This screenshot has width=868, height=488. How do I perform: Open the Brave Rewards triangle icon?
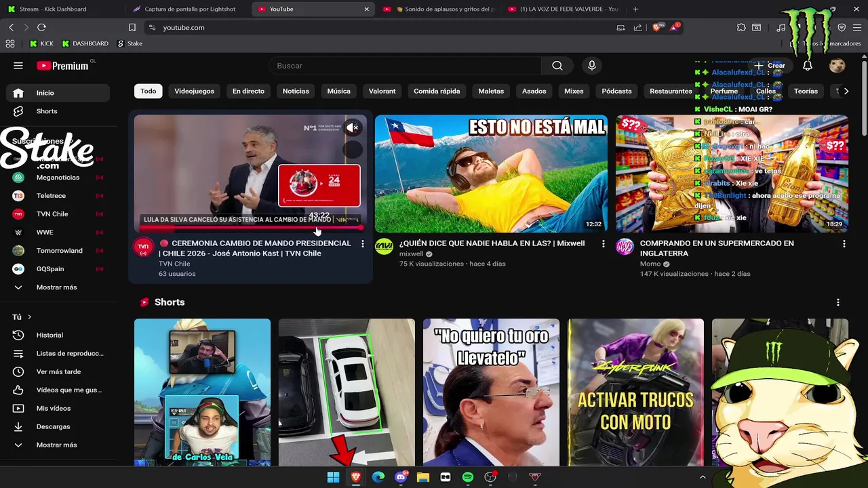674,27
